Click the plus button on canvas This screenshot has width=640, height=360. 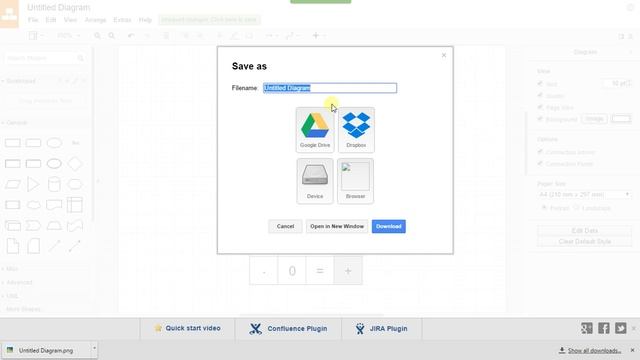[348, 271]
